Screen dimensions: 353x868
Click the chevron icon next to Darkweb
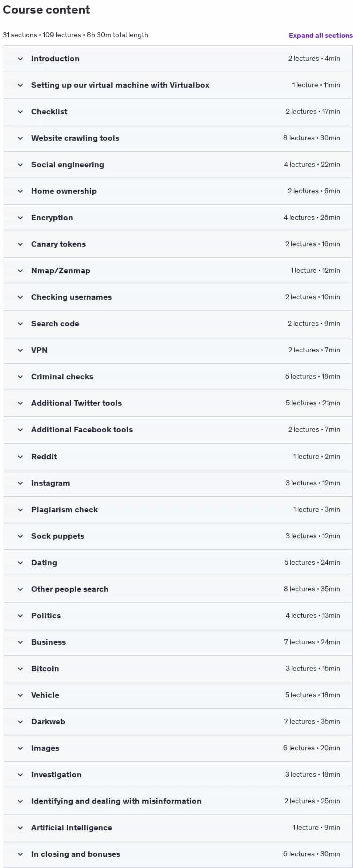[x=20, y=722]
